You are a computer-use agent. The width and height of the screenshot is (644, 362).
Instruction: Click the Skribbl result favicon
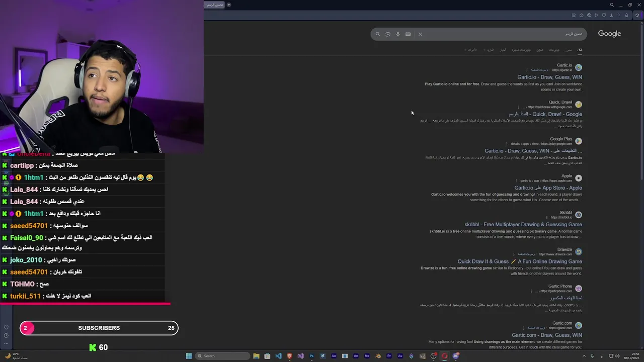point(579,215)
